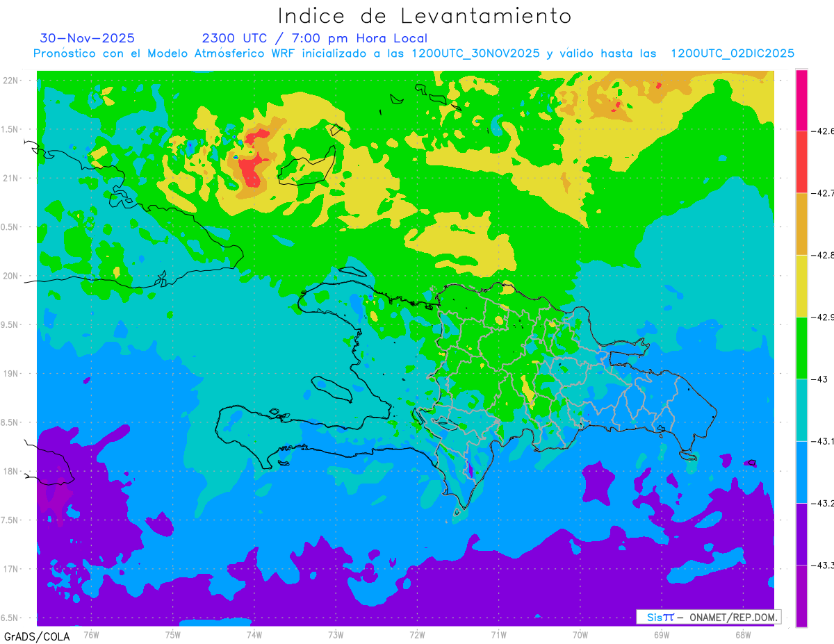Click the "-43.3" colorbar value

click(x=822, y=565)
